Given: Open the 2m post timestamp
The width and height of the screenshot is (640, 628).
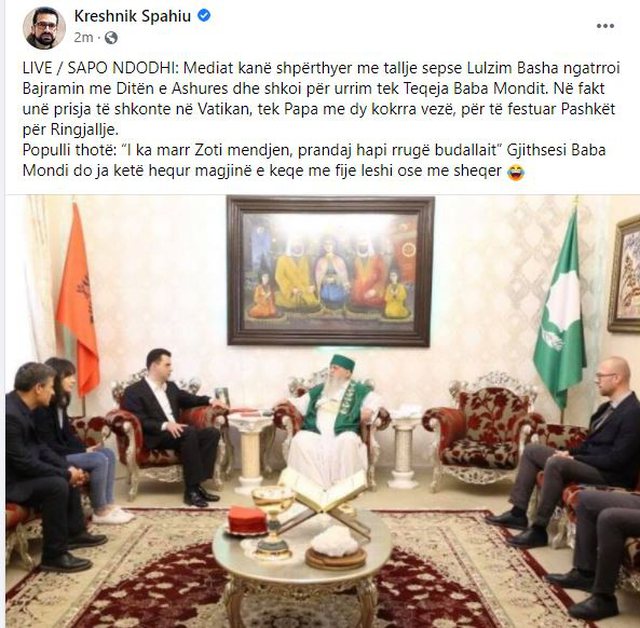Looking at the screenshot, I should click(83, 38).
